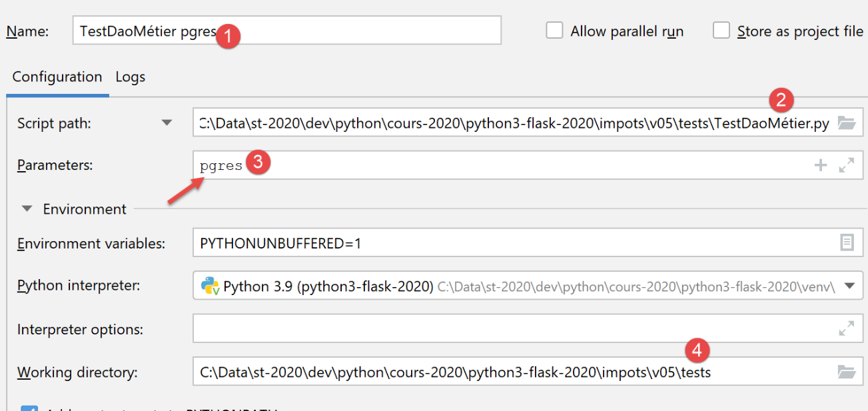Switch to the Logs tab

click(130, 77)
